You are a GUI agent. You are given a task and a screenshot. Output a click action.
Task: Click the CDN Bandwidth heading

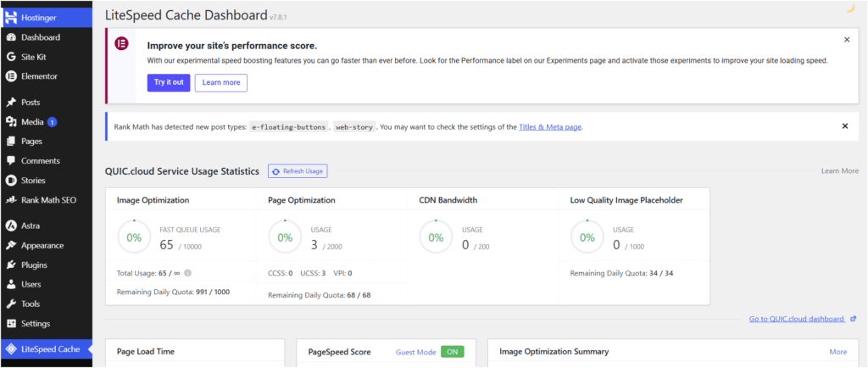448,200
